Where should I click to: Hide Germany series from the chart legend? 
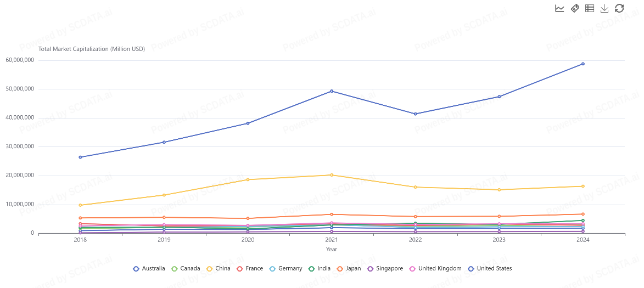pos(284,269)
